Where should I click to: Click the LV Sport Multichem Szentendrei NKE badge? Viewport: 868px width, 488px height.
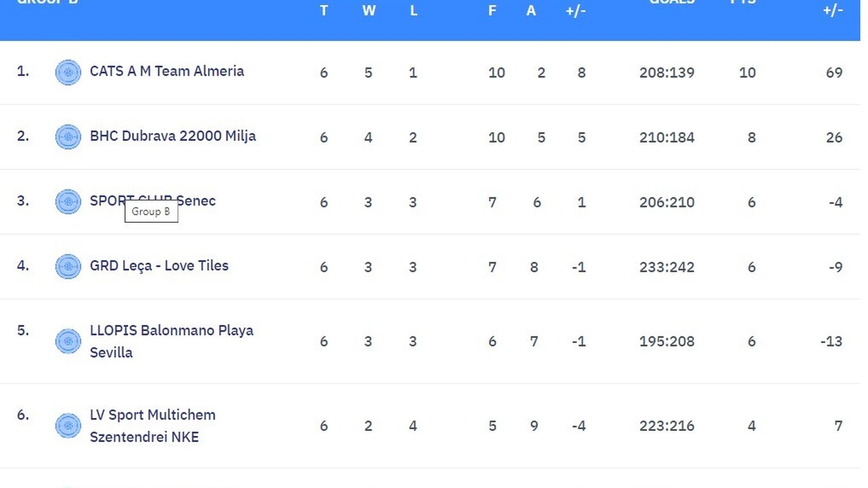tap(68, 426)
